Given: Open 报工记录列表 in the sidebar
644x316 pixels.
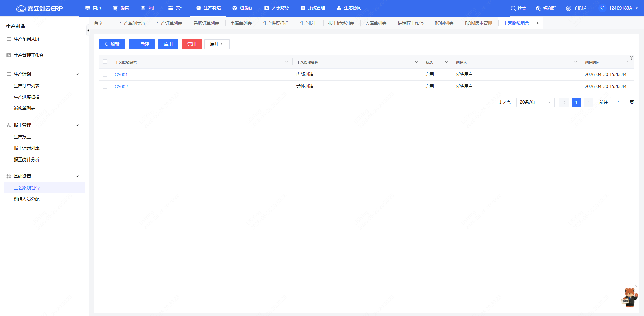Looking at the screenshot, I should coord(26,148).
